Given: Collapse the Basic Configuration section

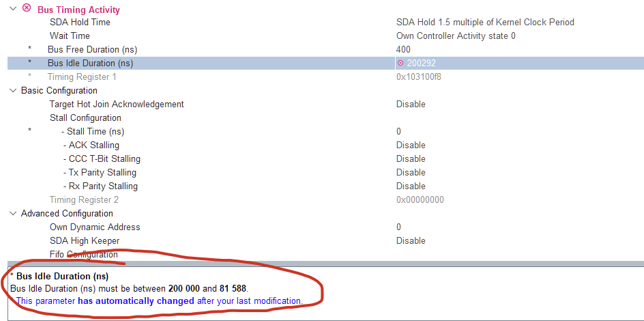Looking at the screenshot, I should point(12,90).
